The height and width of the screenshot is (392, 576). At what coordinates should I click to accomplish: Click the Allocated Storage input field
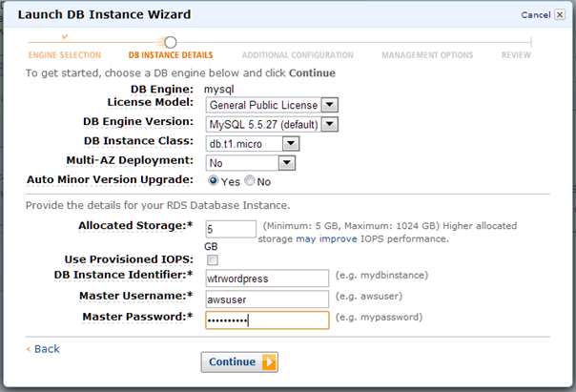click(x=231, y=229)
